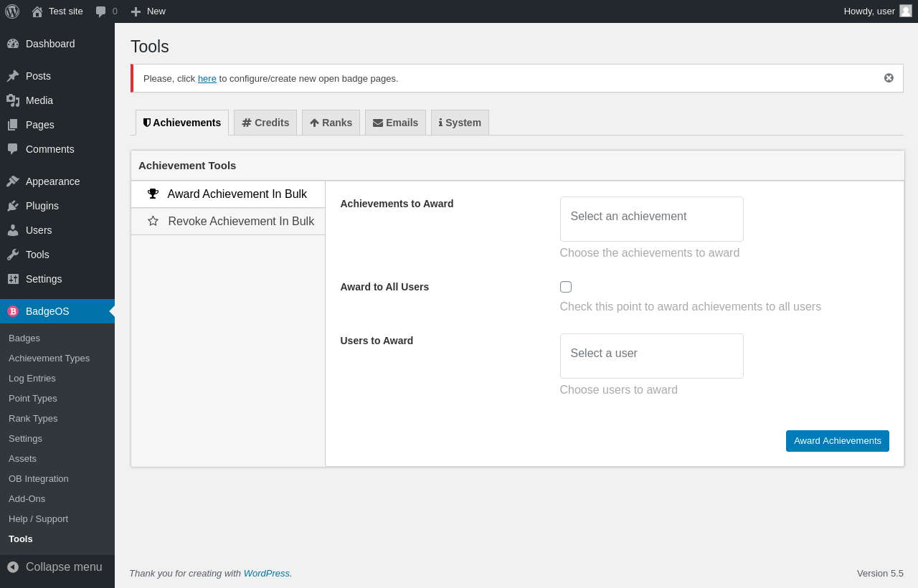Click the WordPress logo icon
The width and height of the screenshot is (918, 588).
tap(12, 11)
